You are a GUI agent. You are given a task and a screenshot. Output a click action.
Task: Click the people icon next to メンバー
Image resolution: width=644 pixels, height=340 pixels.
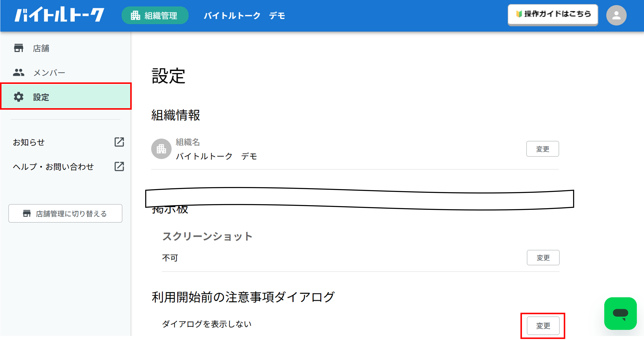pyautogui.click(x=19, y=72)
